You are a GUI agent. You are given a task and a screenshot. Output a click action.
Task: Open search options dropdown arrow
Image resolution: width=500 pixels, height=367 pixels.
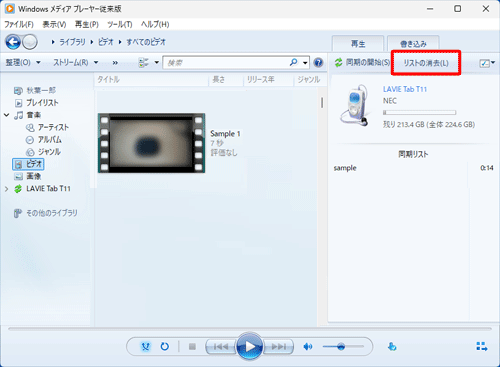(x=305, y=63)
